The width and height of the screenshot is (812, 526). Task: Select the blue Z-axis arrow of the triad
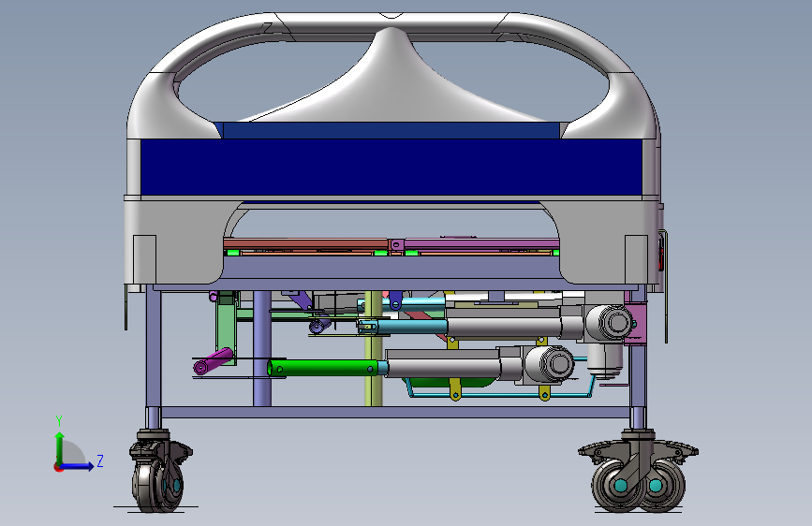pos(77,466)
